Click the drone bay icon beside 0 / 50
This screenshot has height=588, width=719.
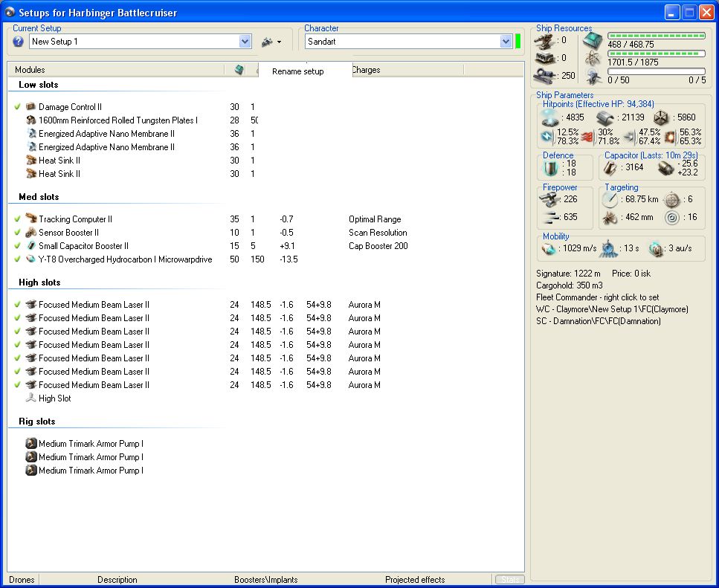(593, 76)
